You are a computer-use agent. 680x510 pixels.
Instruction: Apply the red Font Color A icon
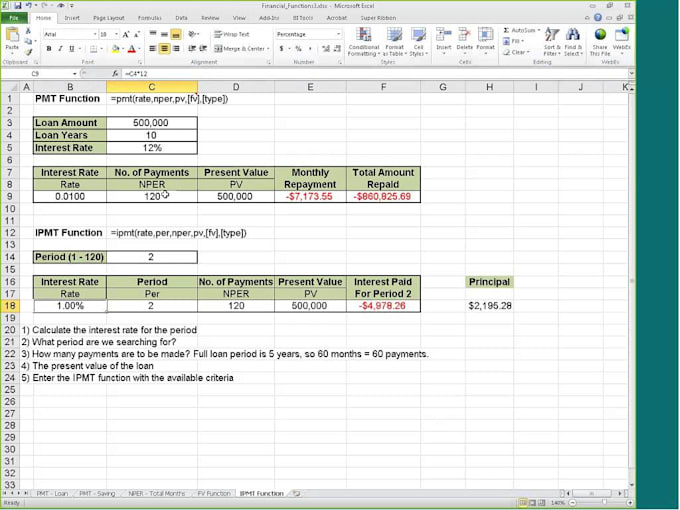(132, 49)
